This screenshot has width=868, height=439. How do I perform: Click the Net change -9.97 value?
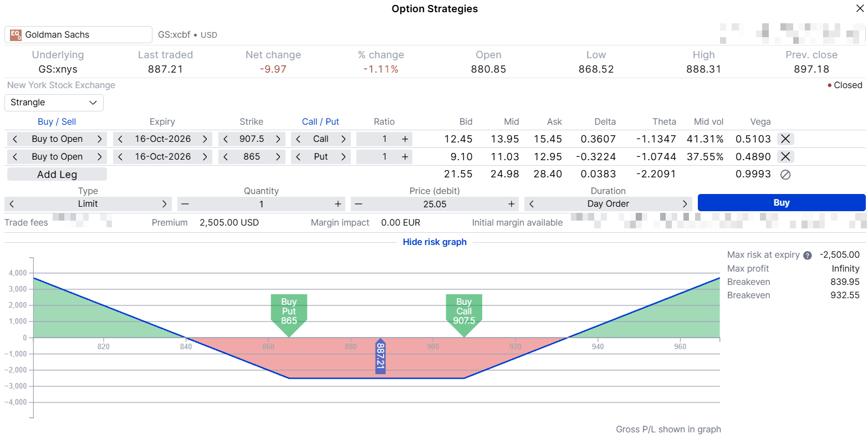273,69
